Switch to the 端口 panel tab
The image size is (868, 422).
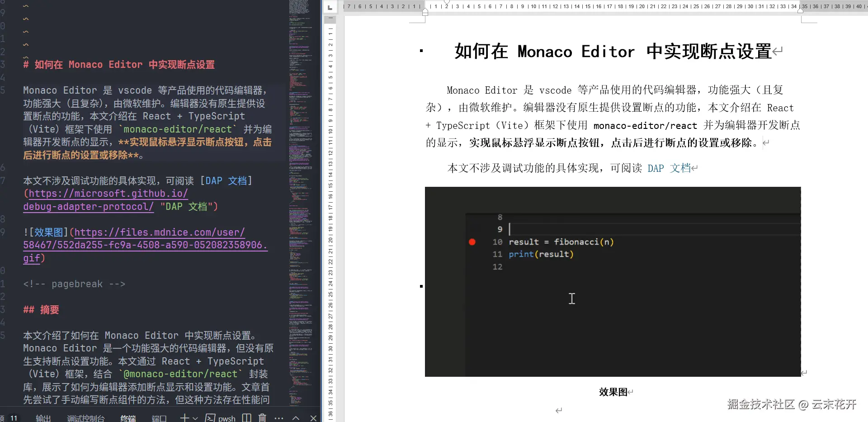coord(159,418)
